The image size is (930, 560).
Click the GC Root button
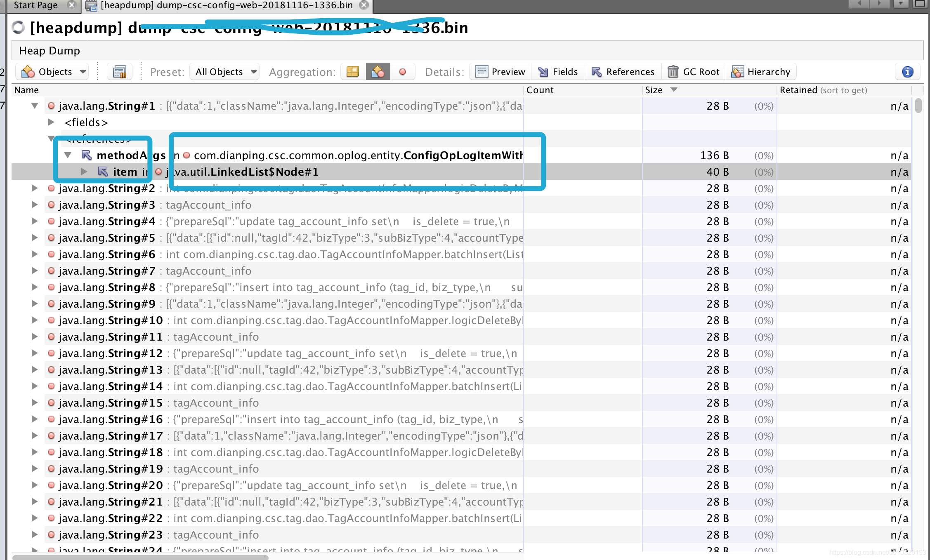click(x=693, y=71)
